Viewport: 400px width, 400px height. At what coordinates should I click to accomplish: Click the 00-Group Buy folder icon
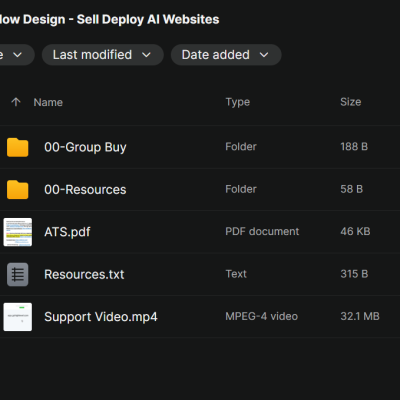[x=18, y=147]
